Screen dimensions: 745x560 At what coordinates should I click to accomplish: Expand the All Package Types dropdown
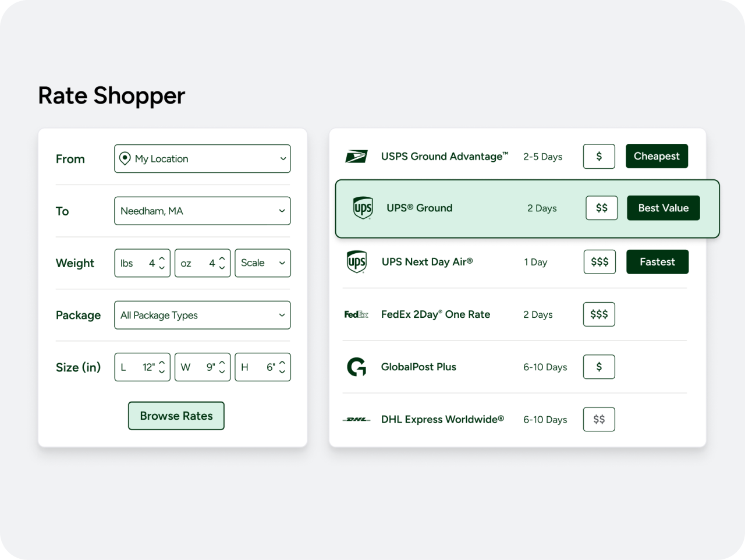tap(203, 315)
